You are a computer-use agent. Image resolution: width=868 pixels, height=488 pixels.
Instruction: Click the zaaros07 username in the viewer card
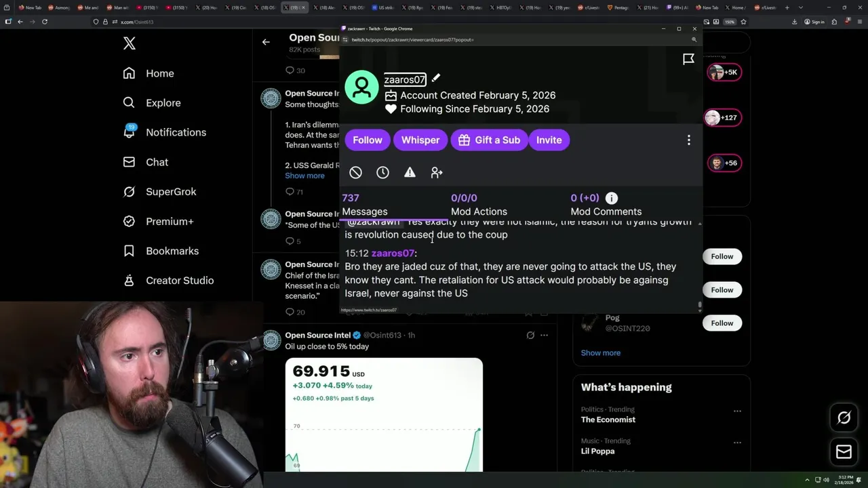click(x=405, y=79)
